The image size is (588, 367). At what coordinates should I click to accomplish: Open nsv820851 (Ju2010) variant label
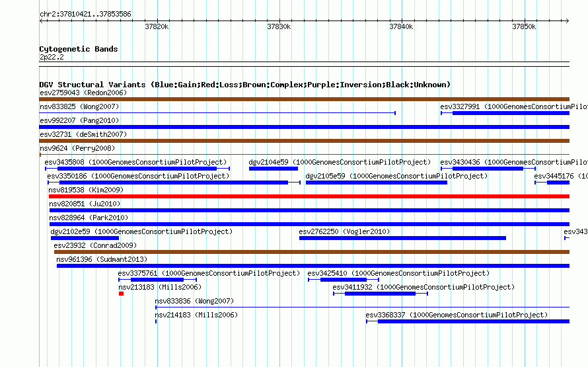(x=85, y=204)
